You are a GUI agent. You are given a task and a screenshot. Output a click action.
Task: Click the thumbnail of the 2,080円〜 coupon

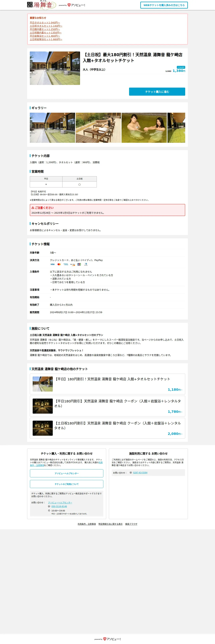coord(43,428)
